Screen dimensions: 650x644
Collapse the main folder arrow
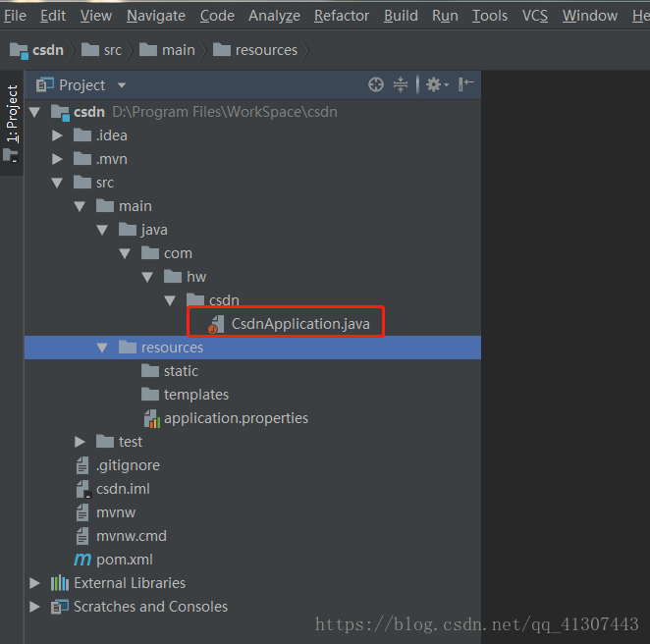pyautogui.click(x=80, y=206)
